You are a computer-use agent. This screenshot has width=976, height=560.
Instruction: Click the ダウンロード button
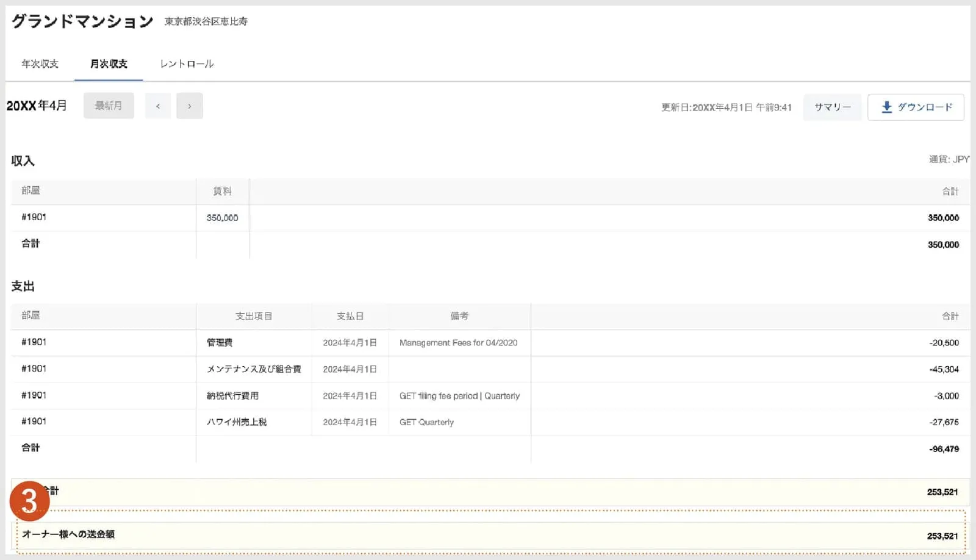[916, 107]
